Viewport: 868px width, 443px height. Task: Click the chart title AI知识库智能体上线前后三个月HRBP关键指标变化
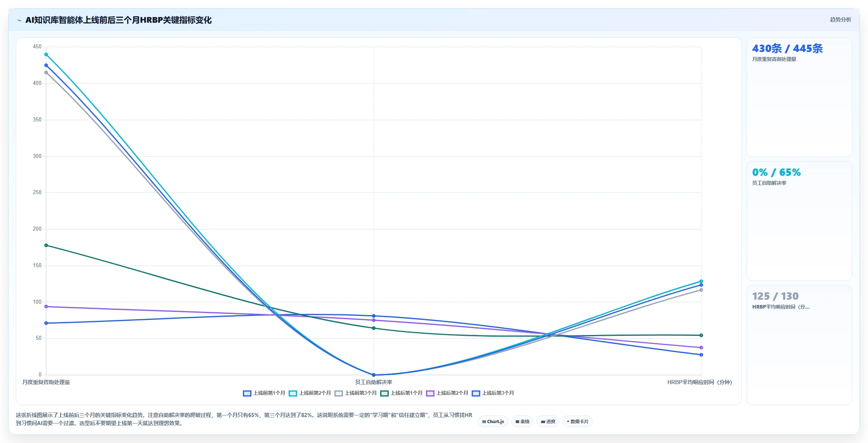[118, 20]
